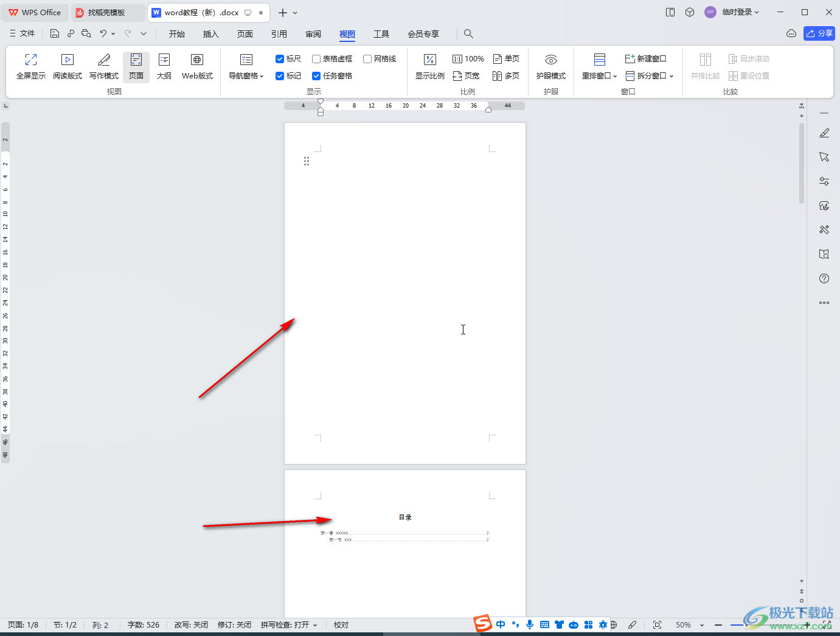This screenshot has width=840, height=636.
Task: Click the 字数: 526 word count
Action: 144,625
